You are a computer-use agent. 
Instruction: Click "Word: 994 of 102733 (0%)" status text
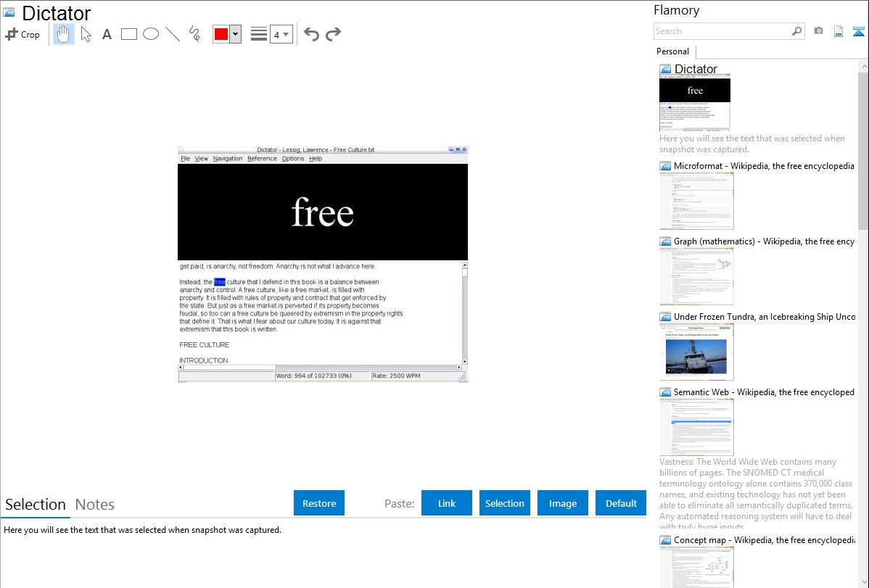click(x=313, y=376)
